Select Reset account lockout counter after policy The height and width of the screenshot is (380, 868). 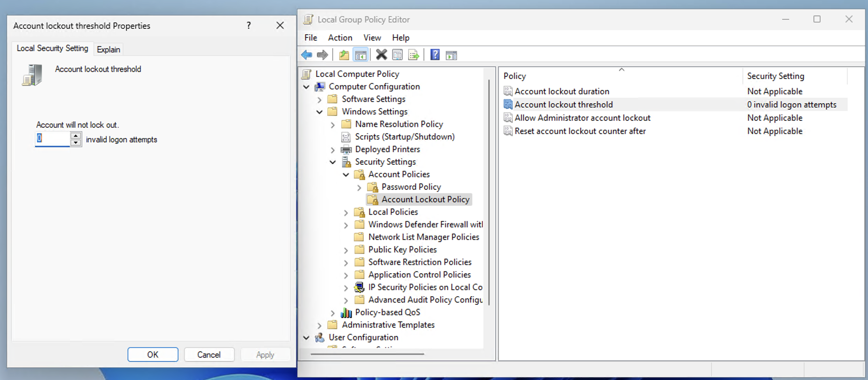[x=580, y=131]
